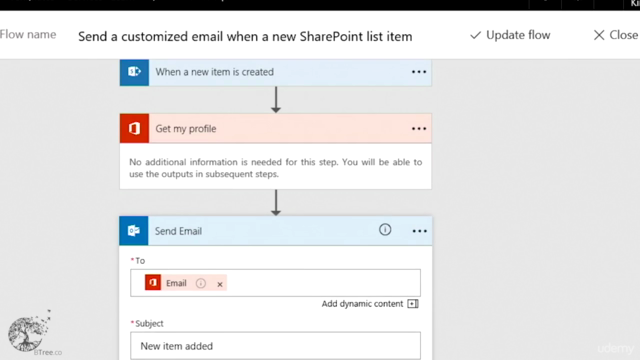
Task: Click the 'Flow name' label
Action: (x=28, y=34)
